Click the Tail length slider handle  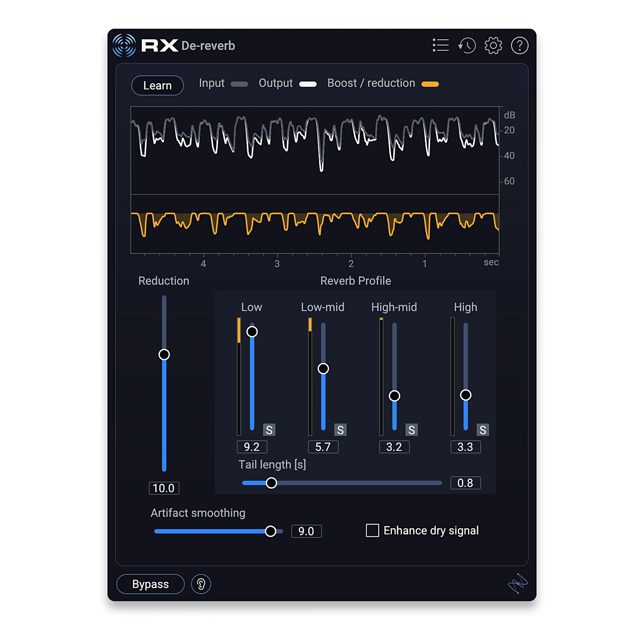271,483
